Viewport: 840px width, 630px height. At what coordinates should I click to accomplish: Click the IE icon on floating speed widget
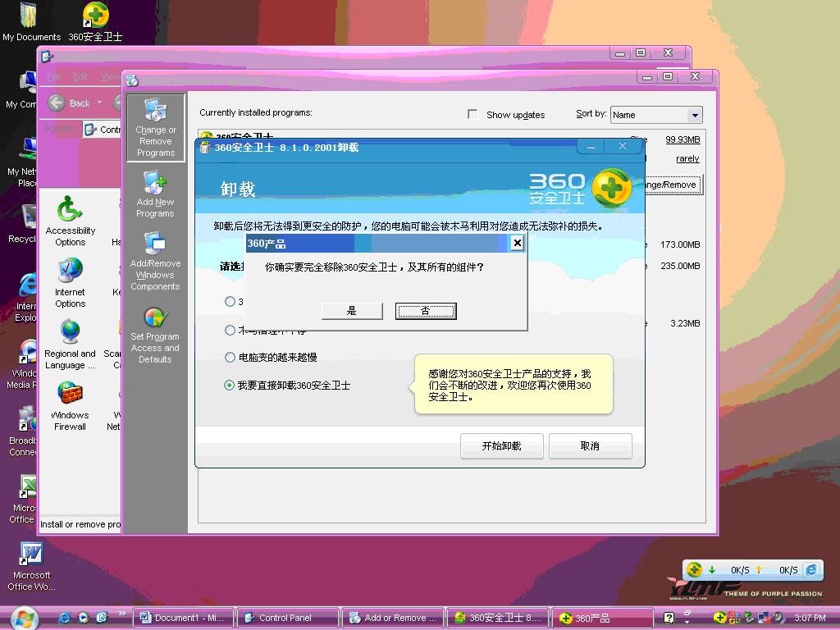[x=811, y=569]
